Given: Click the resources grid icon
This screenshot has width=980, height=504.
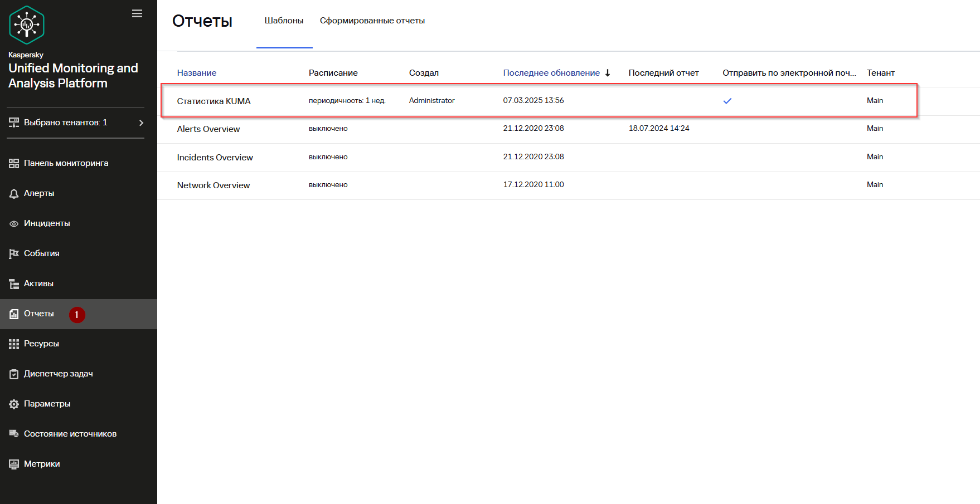Looking at the screenshot, I should click(14, 344).
